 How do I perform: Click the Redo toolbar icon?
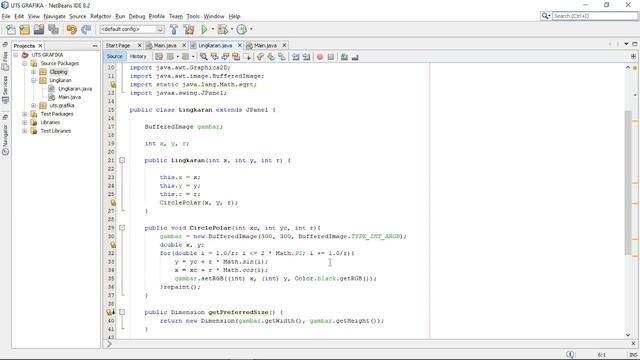[x=86, y=29]
